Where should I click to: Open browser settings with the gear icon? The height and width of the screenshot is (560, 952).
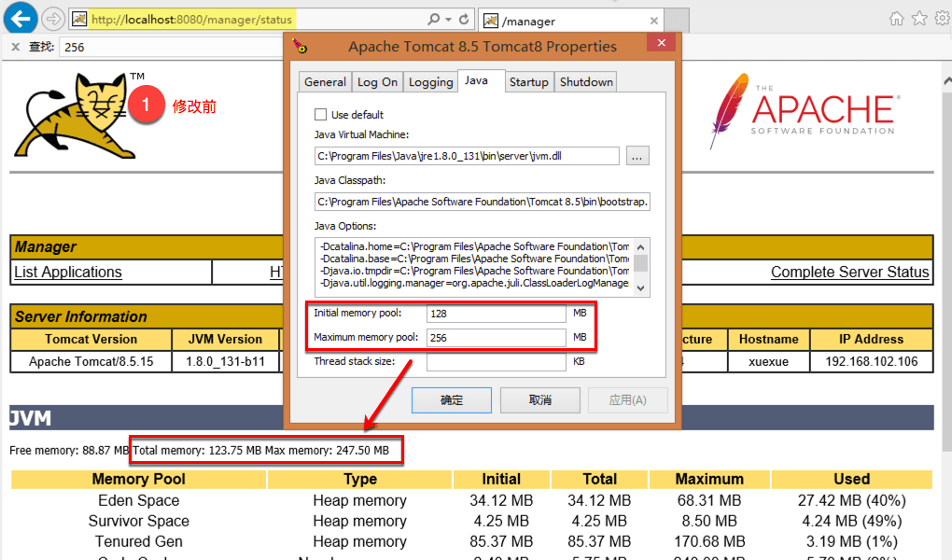(941, 18)
